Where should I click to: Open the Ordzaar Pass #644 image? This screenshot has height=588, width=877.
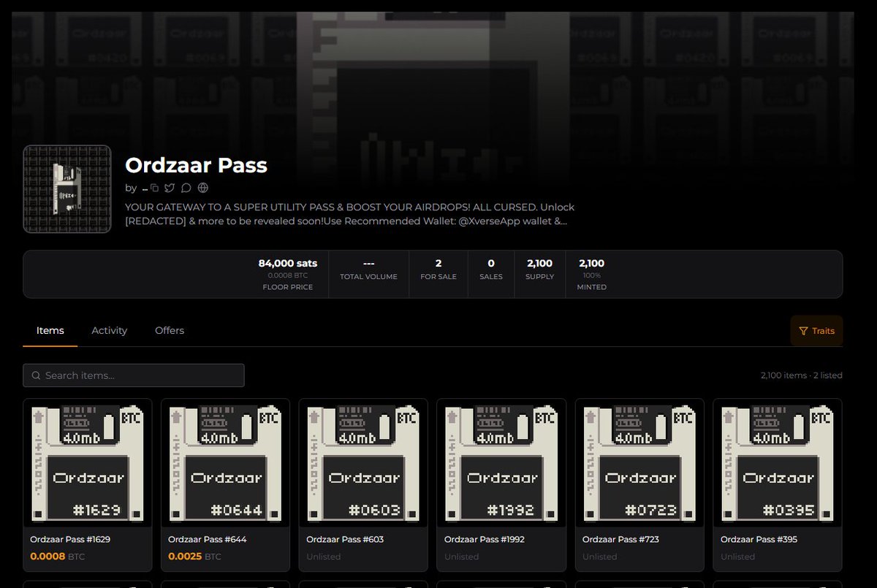tap(225, 463)
